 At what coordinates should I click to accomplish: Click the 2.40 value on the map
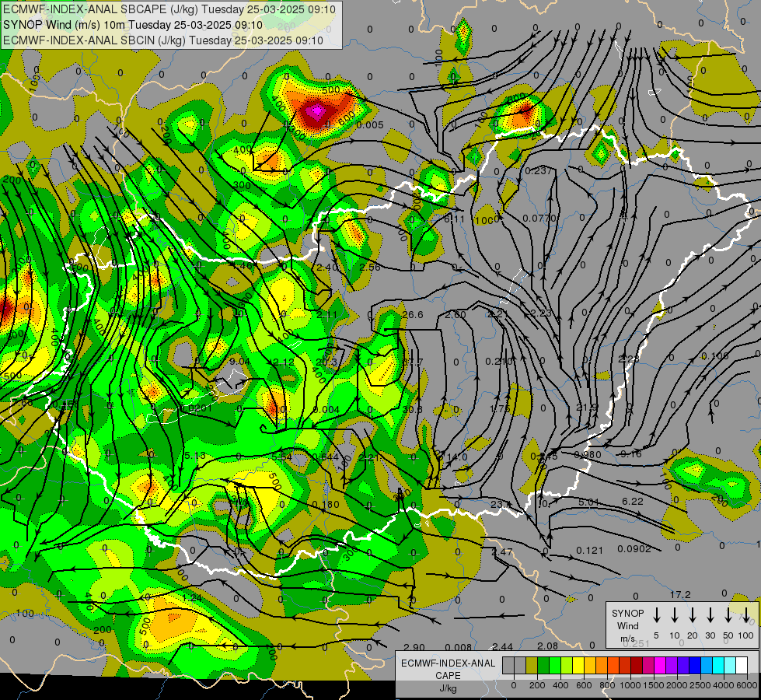(x=327, y=268)
